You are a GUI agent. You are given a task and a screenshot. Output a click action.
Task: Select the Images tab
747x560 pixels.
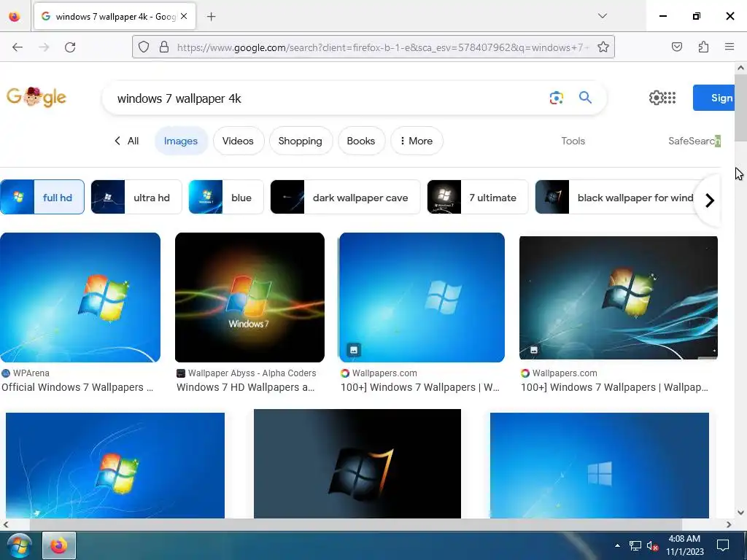point(181,141)
